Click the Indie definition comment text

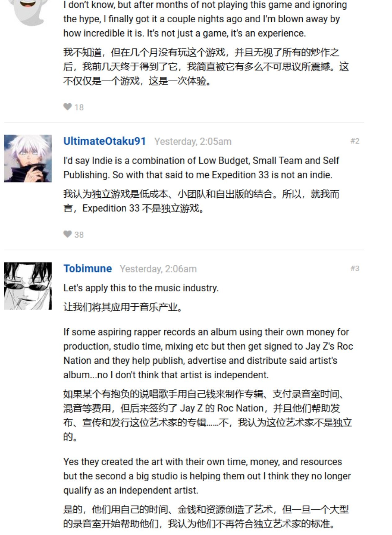point(201,168)
